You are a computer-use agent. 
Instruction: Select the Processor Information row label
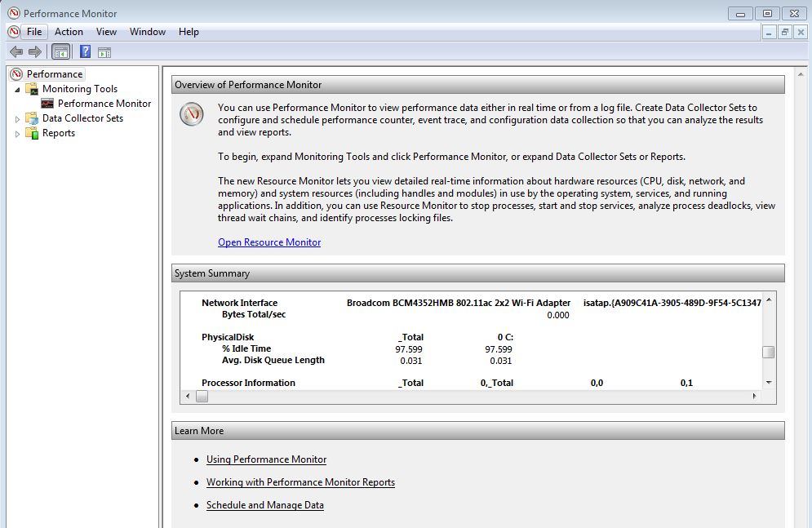pos(249,383)
